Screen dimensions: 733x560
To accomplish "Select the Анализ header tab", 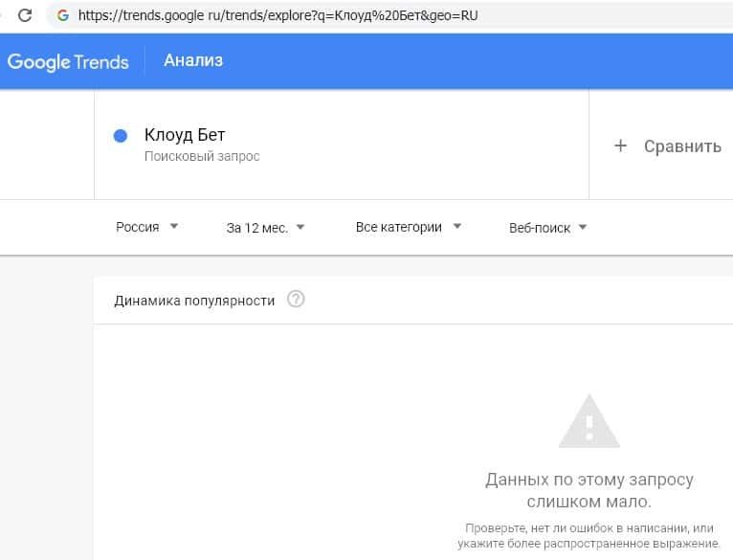I will [x=193, y=60].
